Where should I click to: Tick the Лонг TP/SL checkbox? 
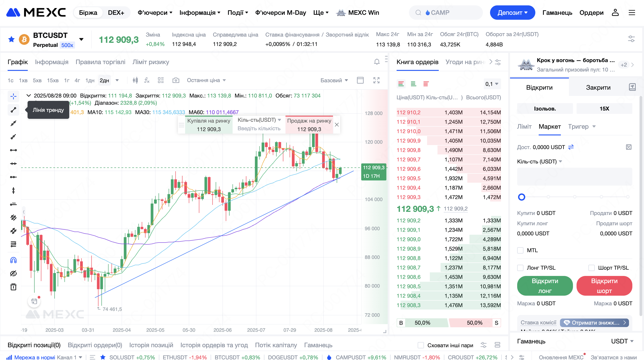(x=520, y=268)
